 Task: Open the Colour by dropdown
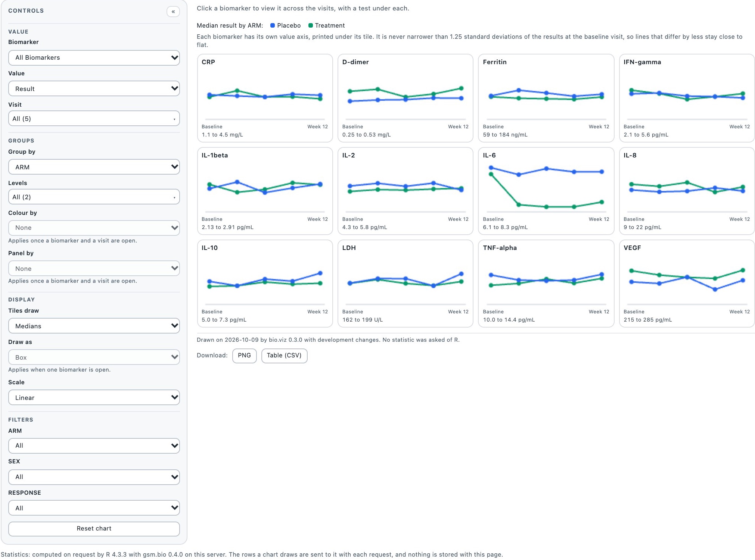click(94, 228)
